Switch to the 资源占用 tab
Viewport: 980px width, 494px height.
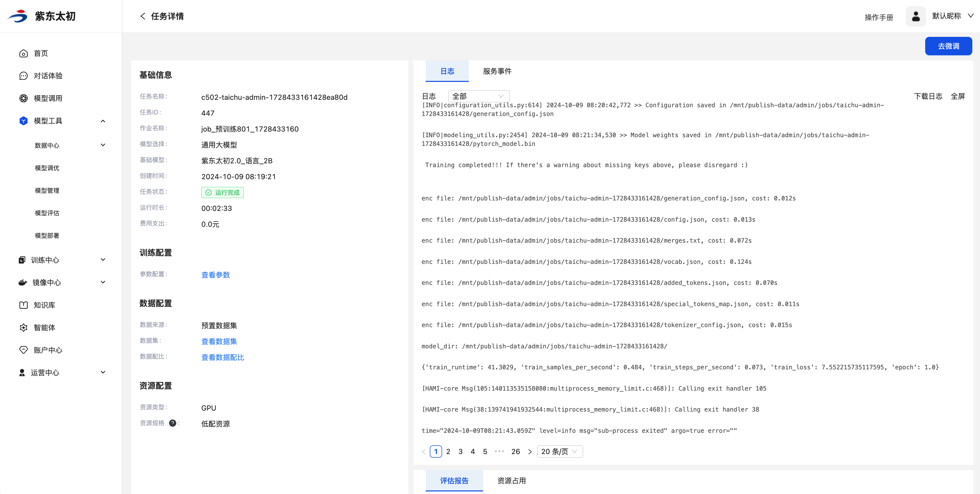(511, 481)
